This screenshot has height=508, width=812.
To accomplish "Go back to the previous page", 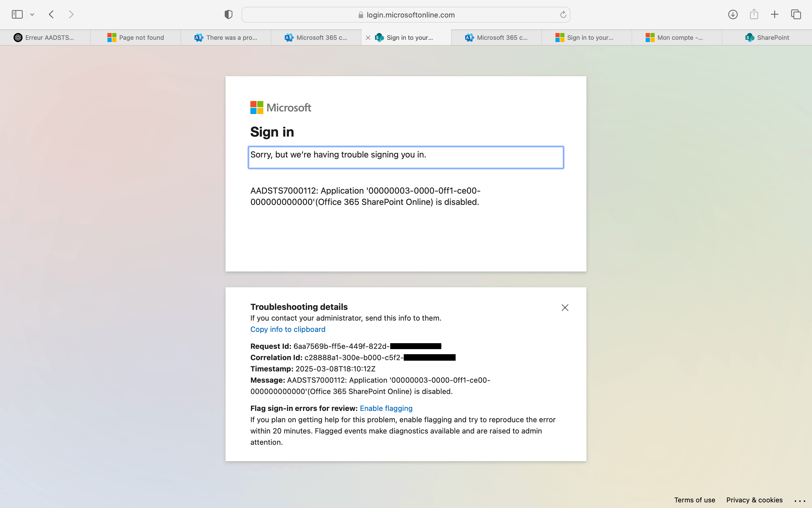I will [x=51, y=14].
